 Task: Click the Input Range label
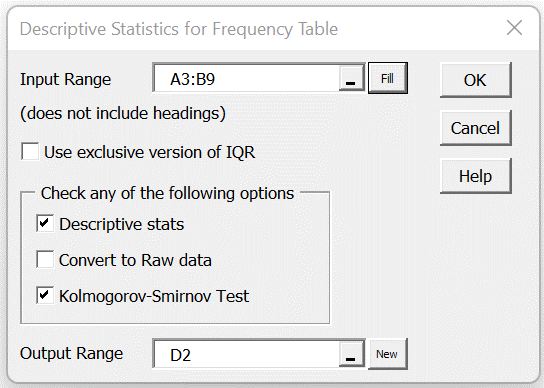pos(66,79)
